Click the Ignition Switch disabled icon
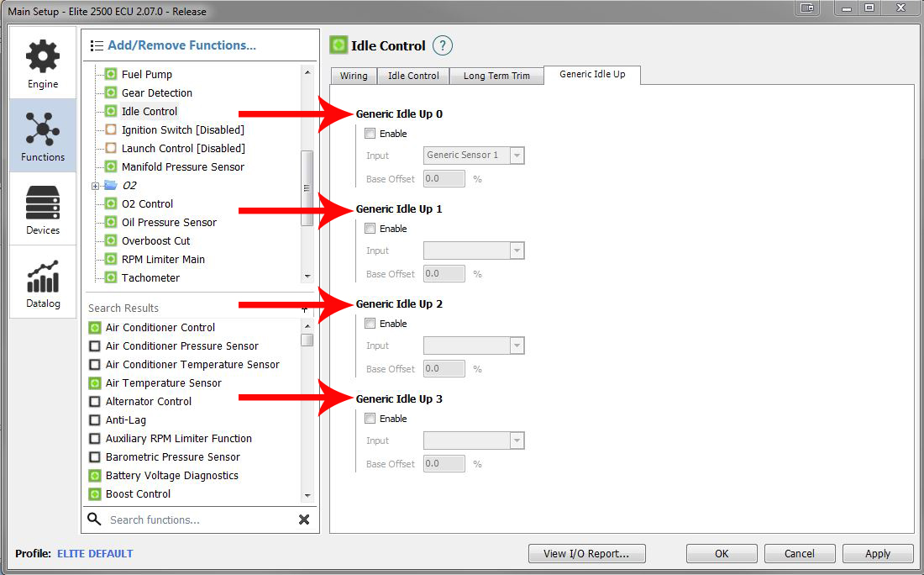924x575 pixels. click(111, 129)
